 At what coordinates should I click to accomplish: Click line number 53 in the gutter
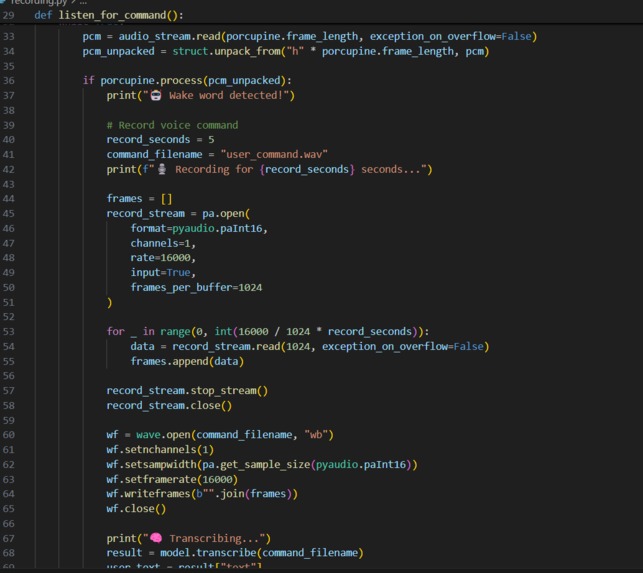tap(8, 331)
